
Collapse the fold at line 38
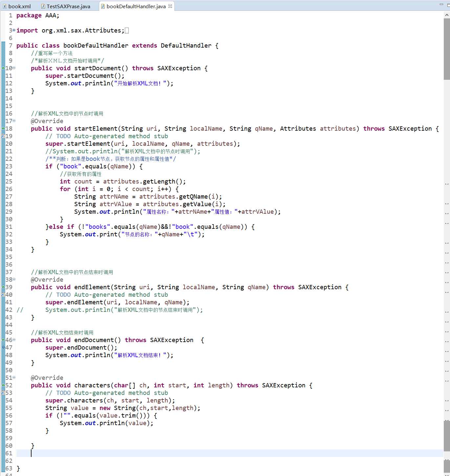coord(14,279)
